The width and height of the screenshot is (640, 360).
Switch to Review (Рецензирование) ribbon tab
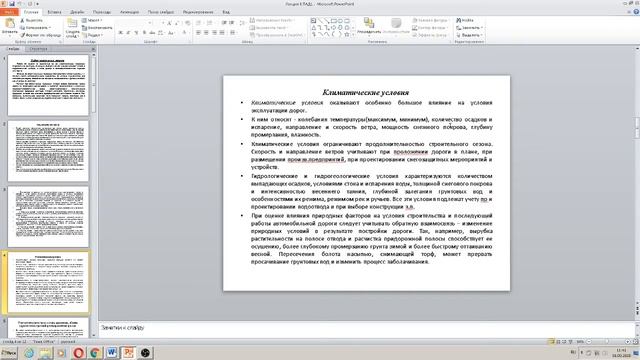(x=198, y=12)
